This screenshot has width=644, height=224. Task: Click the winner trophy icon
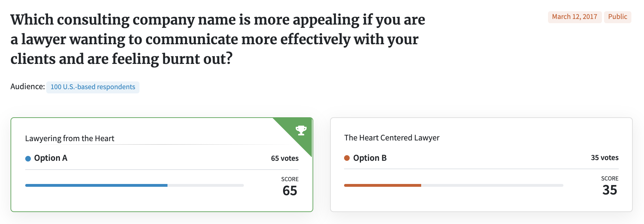[301, 130]
